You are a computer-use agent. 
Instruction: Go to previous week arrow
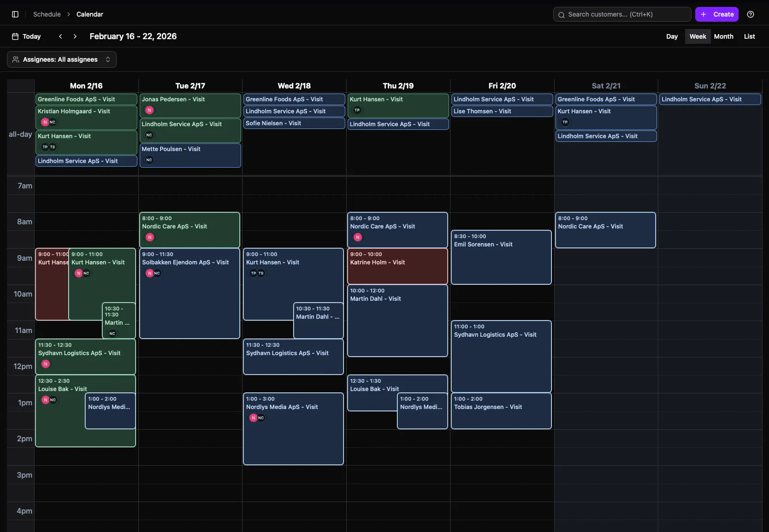coord(60,36)
